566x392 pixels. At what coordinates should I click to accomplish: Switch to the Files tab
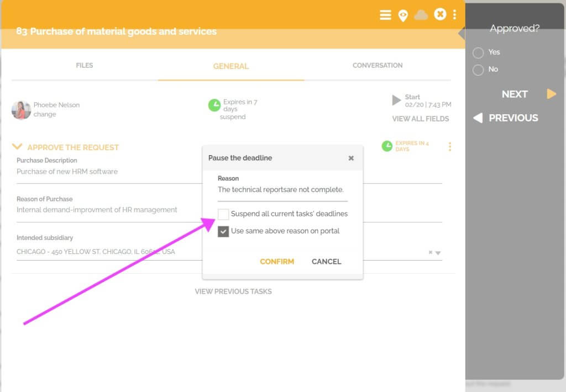(x=84, y=65)
